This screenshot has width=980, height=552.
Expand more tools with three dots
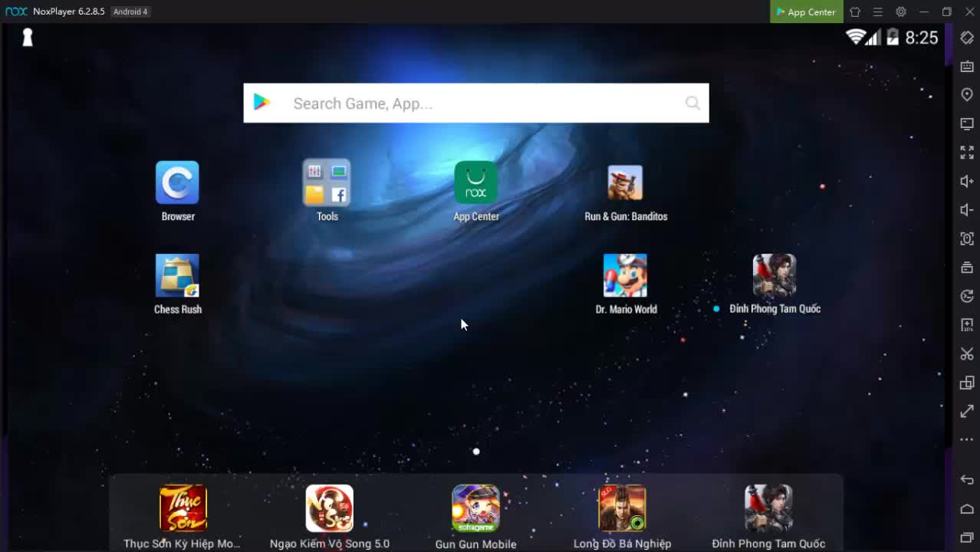coord(967,440)
